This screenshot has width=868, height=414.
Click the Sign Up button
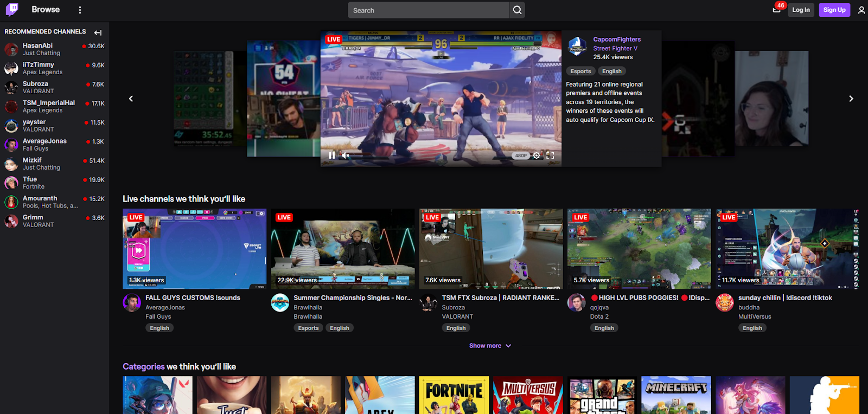coord(834,10)
